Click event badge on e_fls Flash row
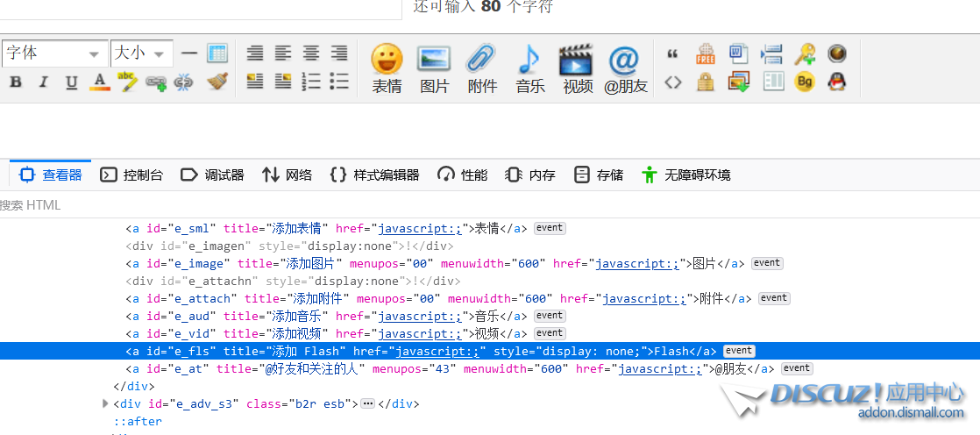Viewport: 980px width, 435px height. [739, 351]
